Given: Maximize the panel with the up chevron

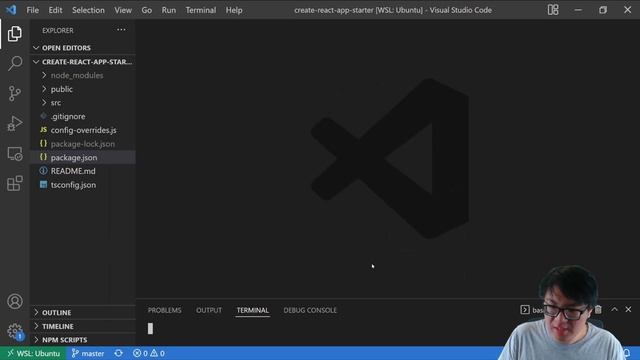Looking at the screenshot, I should point(614,310).
